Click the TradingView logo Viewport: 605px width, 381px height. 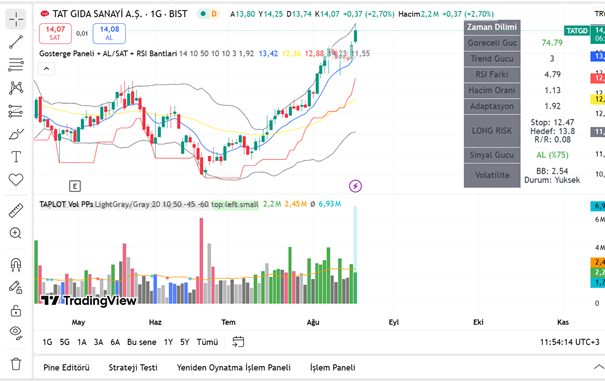pyautogui.click(x=88, y=300)
